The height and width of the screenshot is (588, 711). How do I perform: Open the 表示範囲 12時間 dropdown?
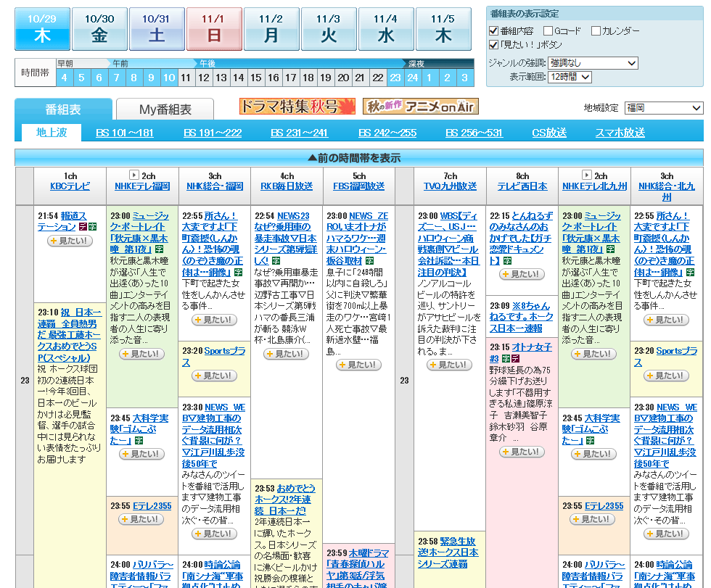[x=570, y=77]
